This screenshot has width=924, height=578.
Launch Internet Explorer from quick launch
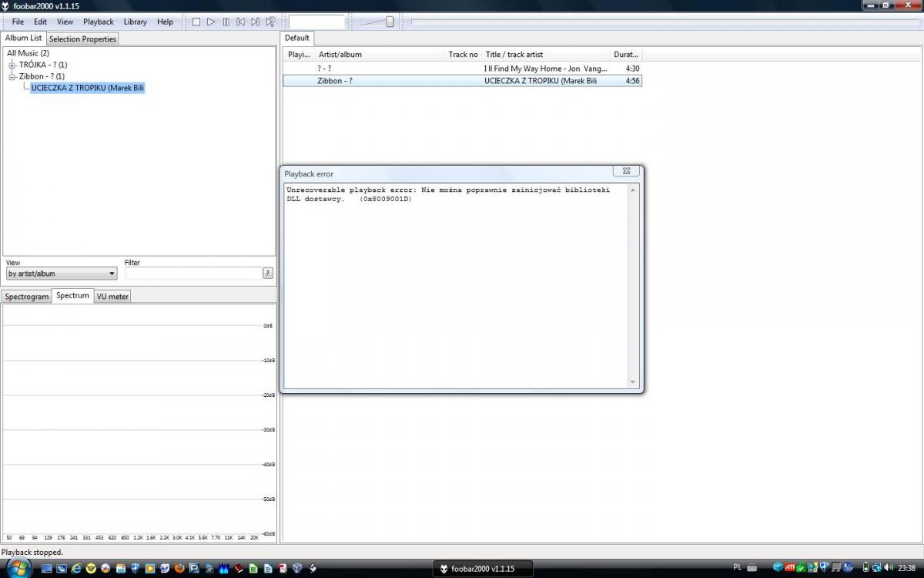(x=76, y=568)
